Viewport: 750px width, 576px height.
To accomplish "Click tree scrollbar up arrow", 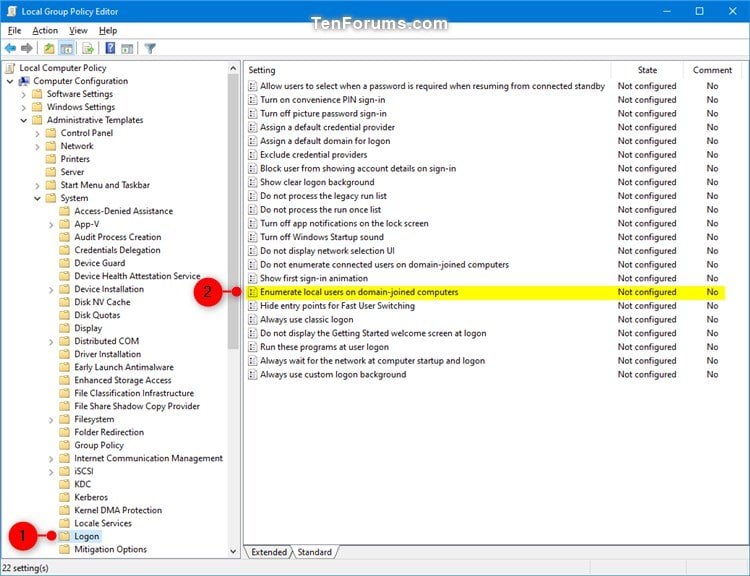I will [x=233, y=68].
